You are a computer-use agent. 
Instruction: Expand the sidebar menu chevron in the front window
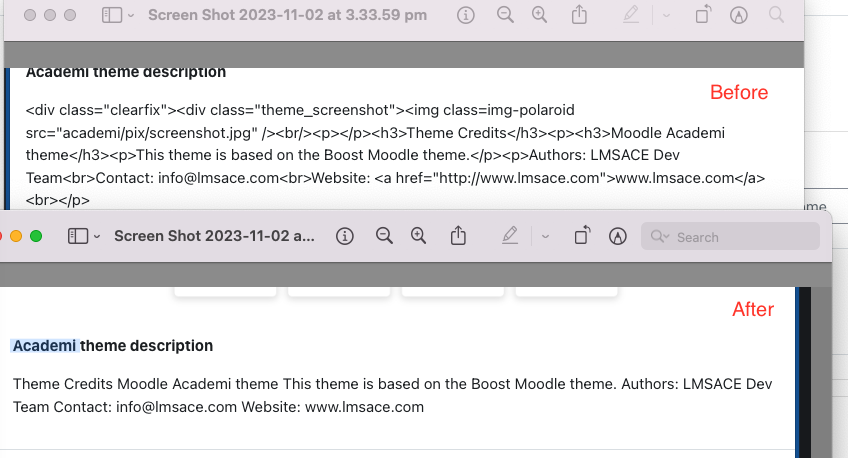click(x=97, y=236)
